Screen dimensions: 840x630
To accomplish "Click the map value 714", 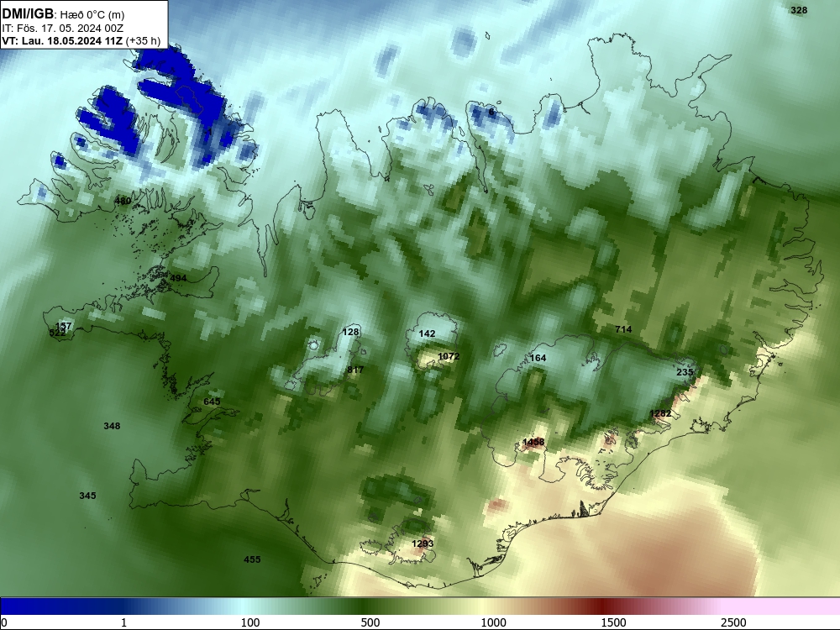I will tap(623, 329).
